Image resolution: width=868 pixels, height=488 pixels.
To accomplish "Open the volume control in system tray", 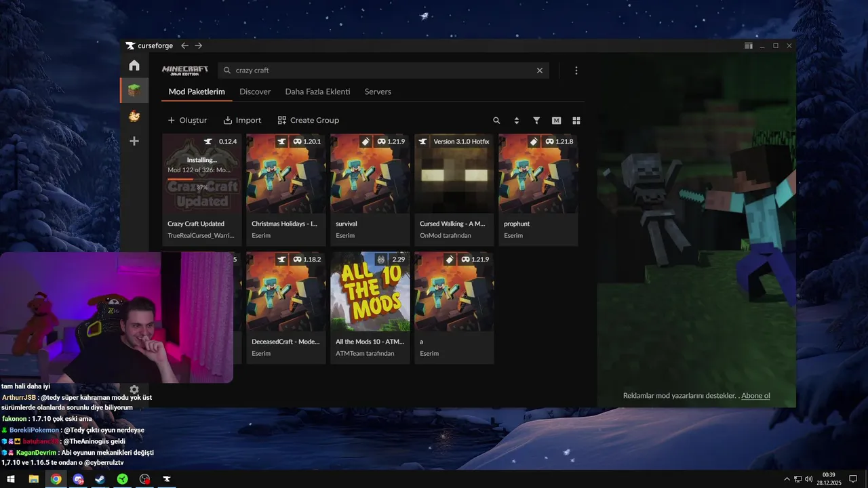I will (x=809, y=479).
